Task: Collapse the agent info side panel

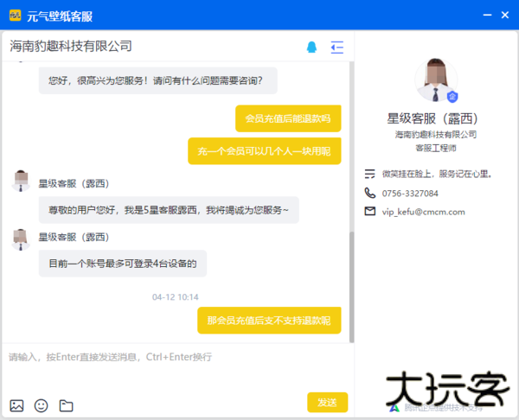Action: click(x=337, y=47)
